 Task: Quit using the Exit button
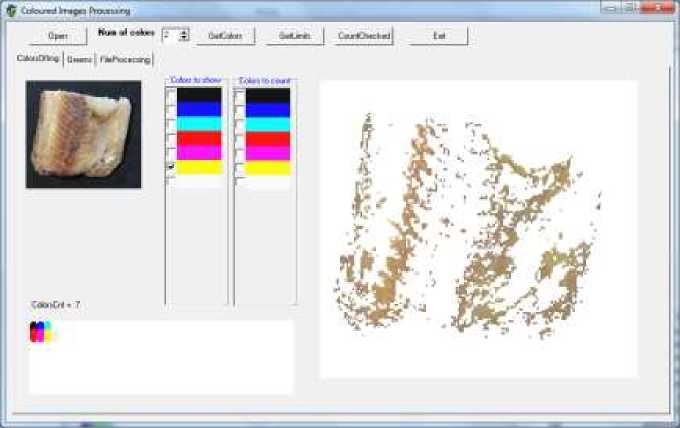click(x=439, y=36)
